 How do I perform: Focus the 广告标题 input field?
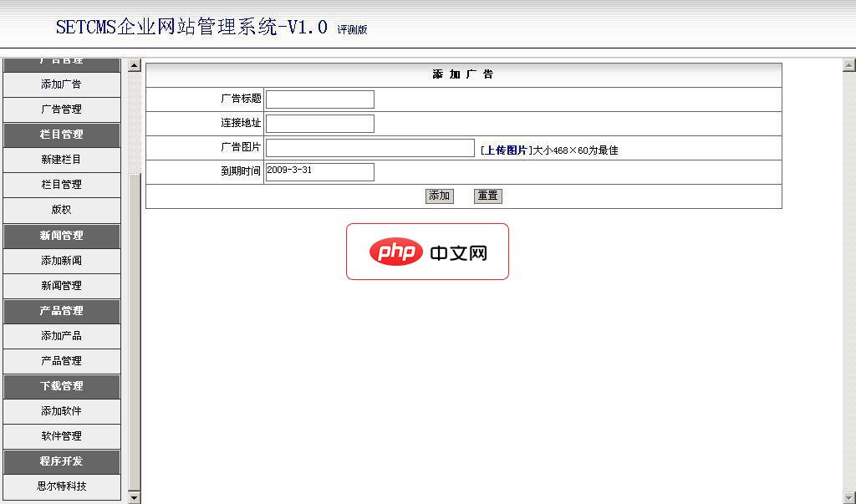[320, 99]
